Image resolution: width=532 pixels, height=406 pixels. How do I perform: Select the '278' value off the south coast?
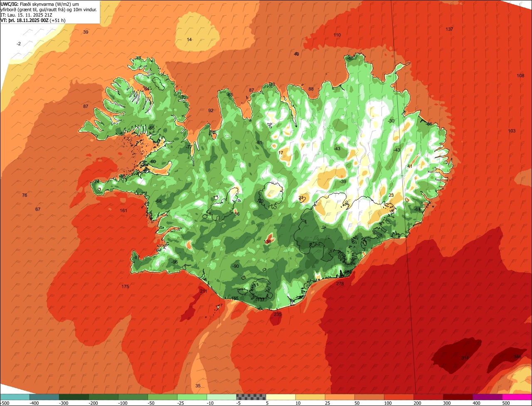[340, 284]
